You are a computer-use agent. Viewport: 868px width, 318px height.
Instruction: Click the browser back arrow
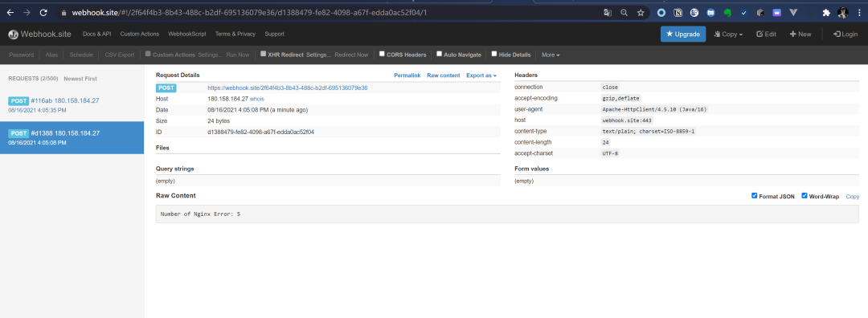click(10, 12)
